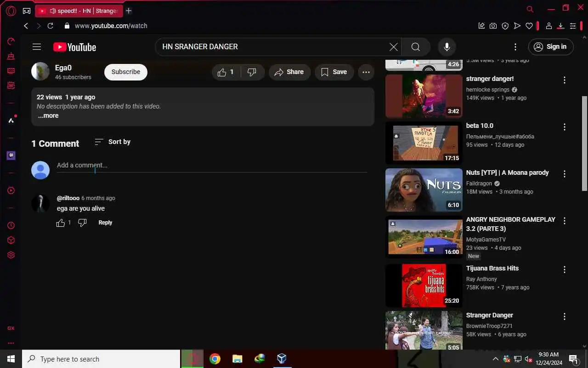Bookmark page with the heart icon
Image resolution: width=588 pixels, height=368 pixels.
pos(529,26)
